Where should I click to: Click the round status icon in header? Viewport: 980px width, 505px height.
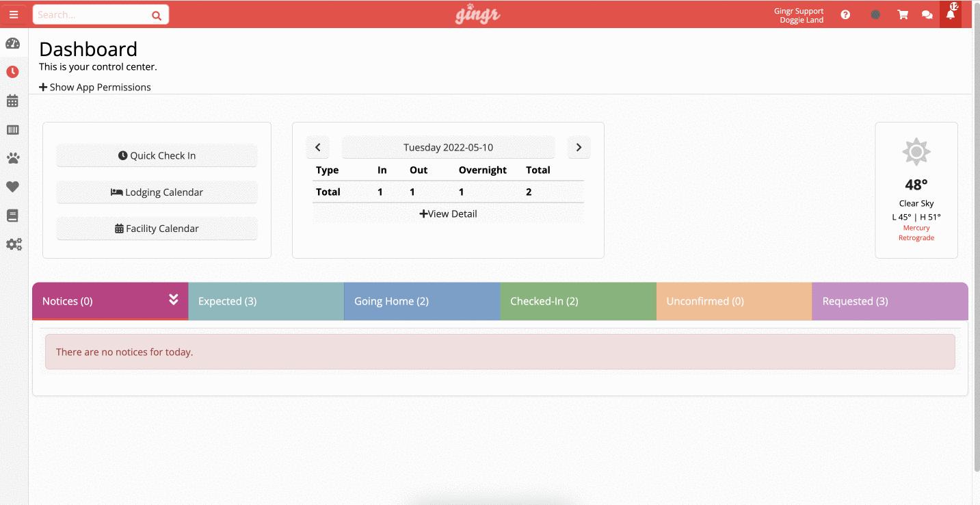click(x=875, y=14)
